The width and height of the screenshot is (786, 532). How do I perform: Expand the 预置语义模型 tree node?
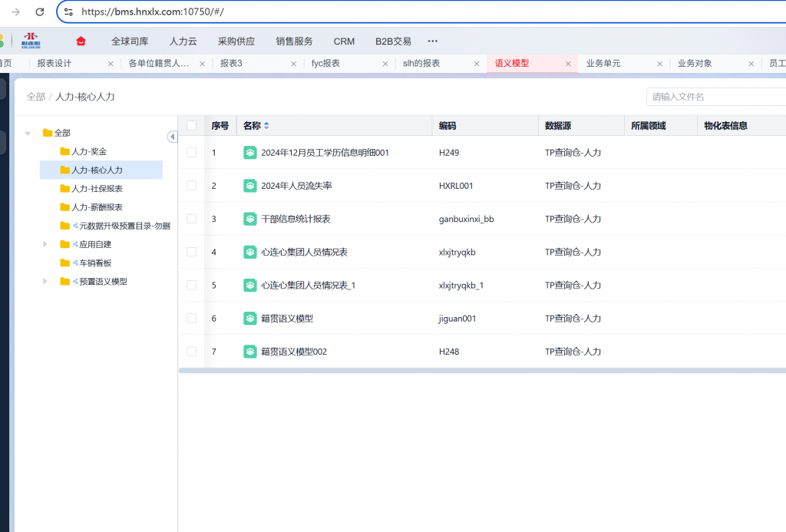pyautogui.click(x=45, y=281)
